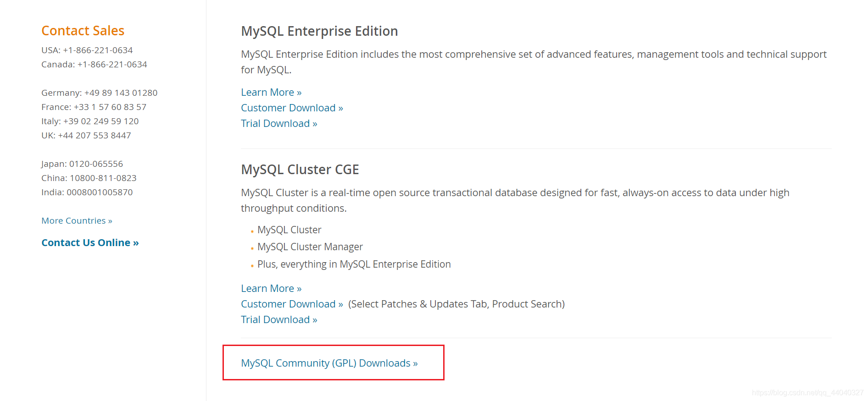This screenshot has width=868, height=401.
Task: Click Trial Download under MySQL Cluster CGE
Action: (x=279, y=319)
